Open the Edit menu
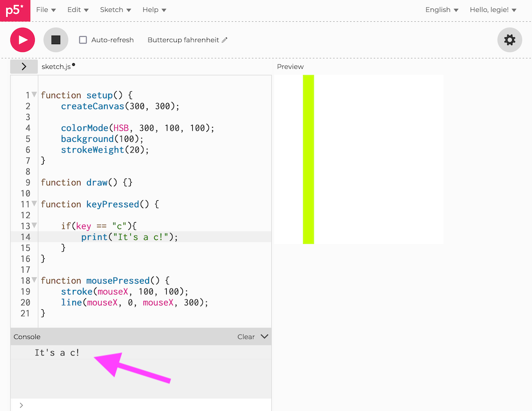Image resolution: width=532 pixels, height=411 pixels. click(x=78, y=10)
